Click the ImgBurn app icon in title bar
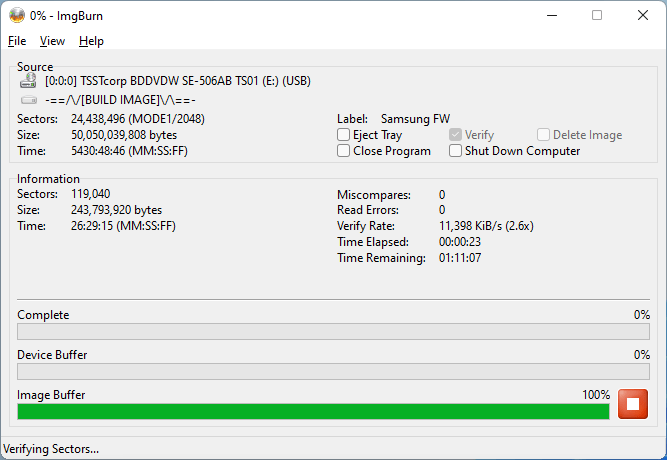 [17, 15]
